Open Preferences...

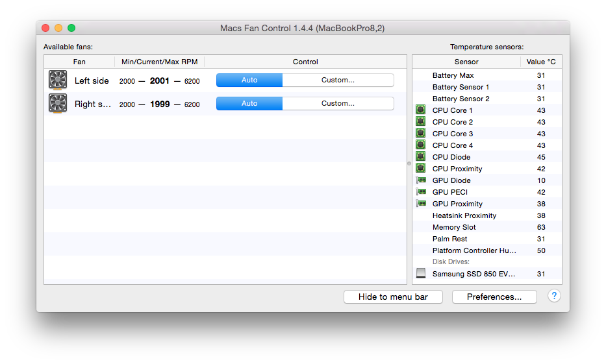tap(494, 297)
